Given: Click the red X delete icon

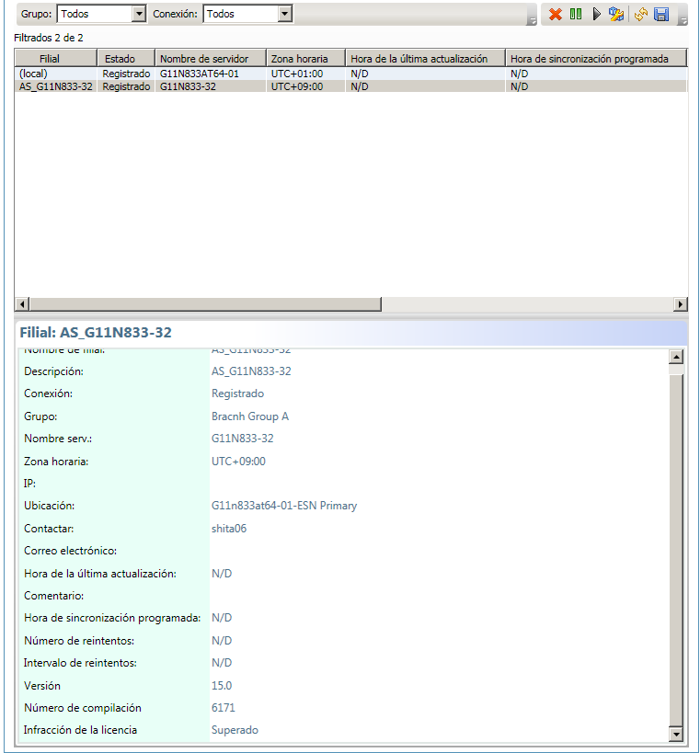Looking at the screenshot, I should (x=556, y=14).
